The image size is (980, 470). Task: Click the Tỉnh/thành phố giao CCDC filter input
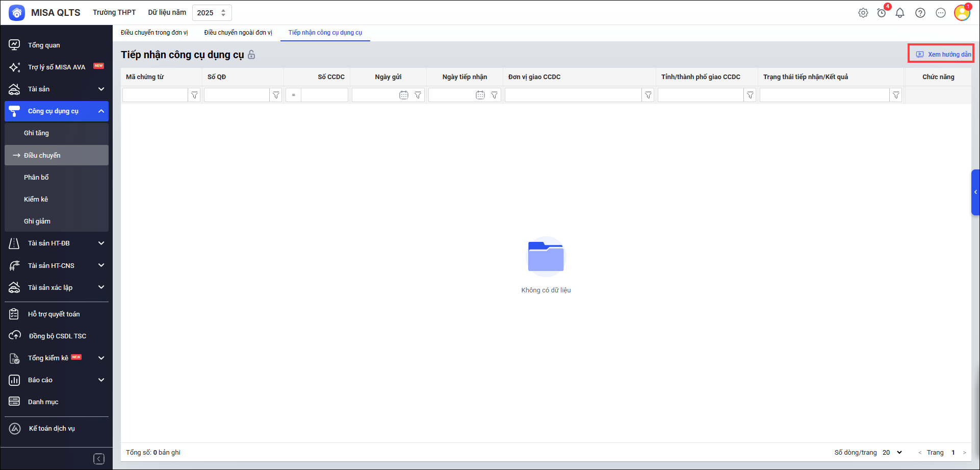[701, 95]
